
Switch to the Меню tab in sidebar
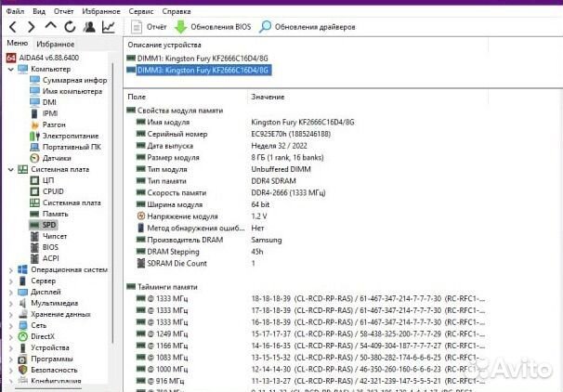coord(18,44)
